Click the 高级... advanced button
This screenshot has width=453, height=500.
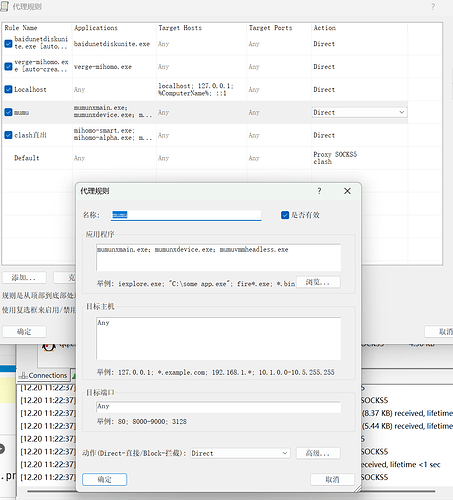318,453
